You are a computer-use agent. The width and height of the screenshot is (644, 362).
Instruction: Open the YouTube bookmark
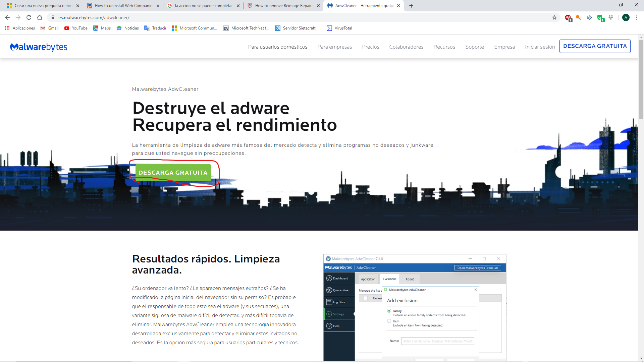76,28
